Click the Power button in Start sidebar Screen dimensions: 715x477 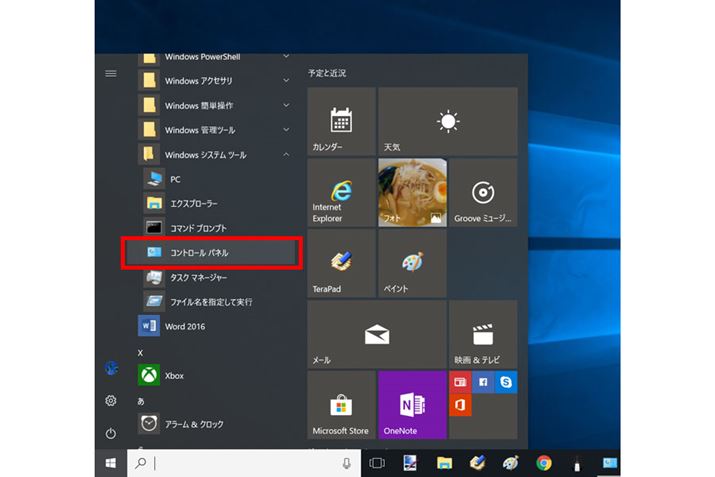click(x=111, y=433)
